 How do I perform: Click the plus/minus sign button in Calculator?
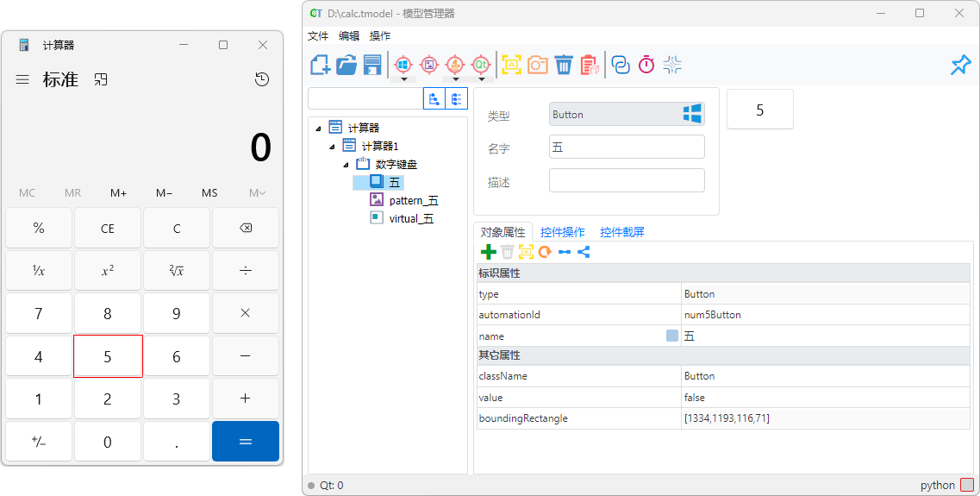[x=39, y=441]
